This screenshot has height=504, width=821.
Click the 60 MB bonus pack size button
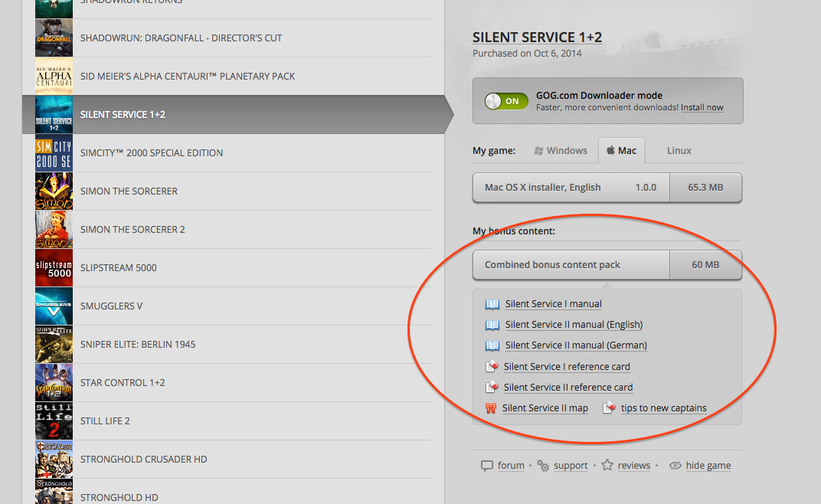point(705,264)
